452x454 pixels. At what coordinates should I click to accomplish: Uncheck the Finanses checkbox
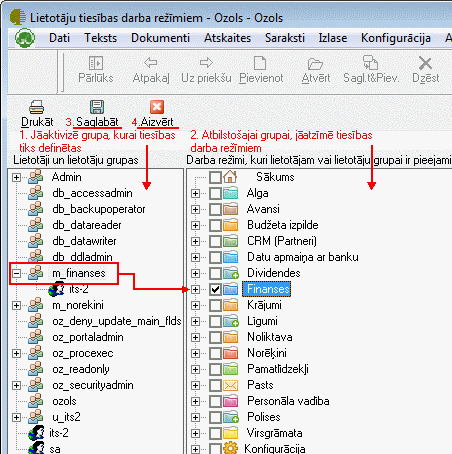(215, 289)
